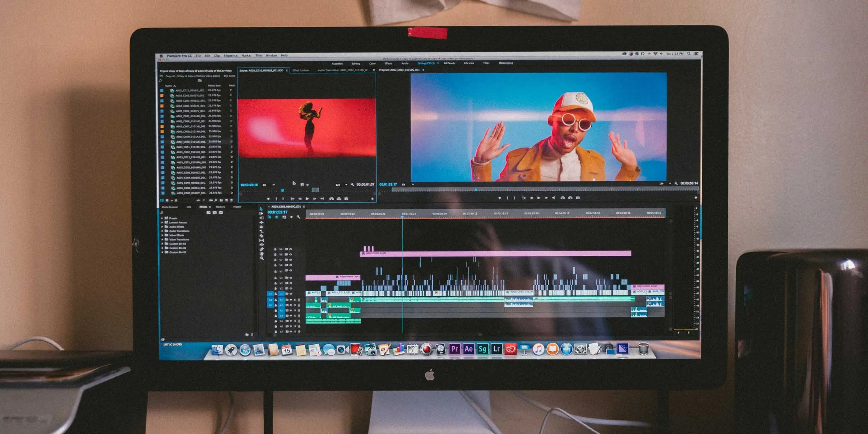Switch to the Effect Controls tab
Viewport: 868px width, 434px height.
click(x=301, y=71)
